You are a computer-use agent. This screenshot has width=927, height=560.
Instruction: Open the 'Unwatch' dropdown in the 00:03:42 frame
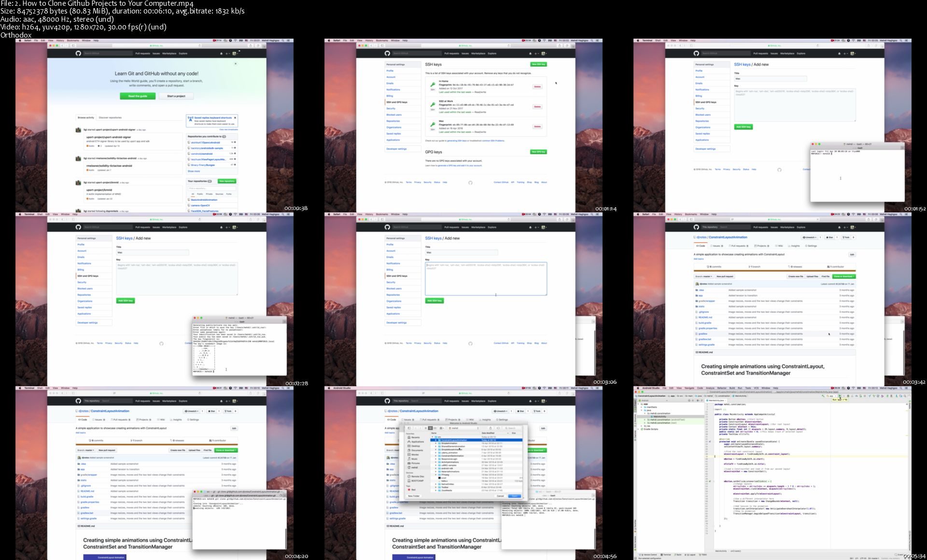click(810, 238)
